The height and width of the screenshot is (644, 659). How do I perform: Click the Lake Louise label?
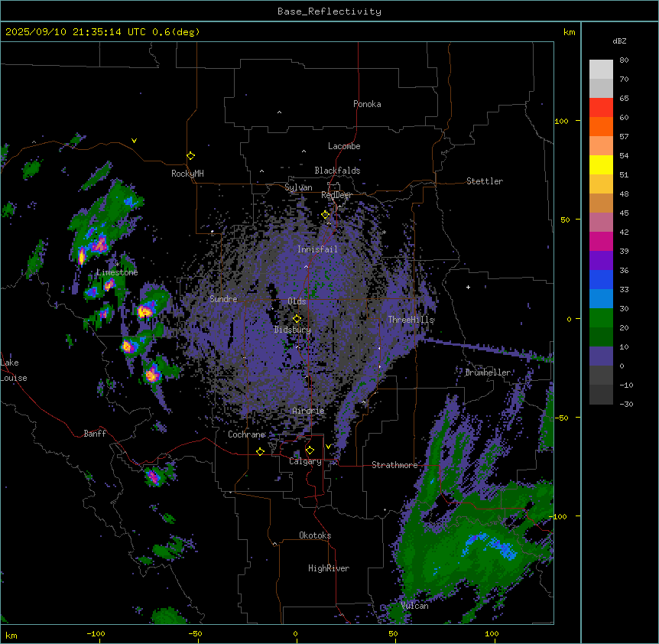coord(14,370)
